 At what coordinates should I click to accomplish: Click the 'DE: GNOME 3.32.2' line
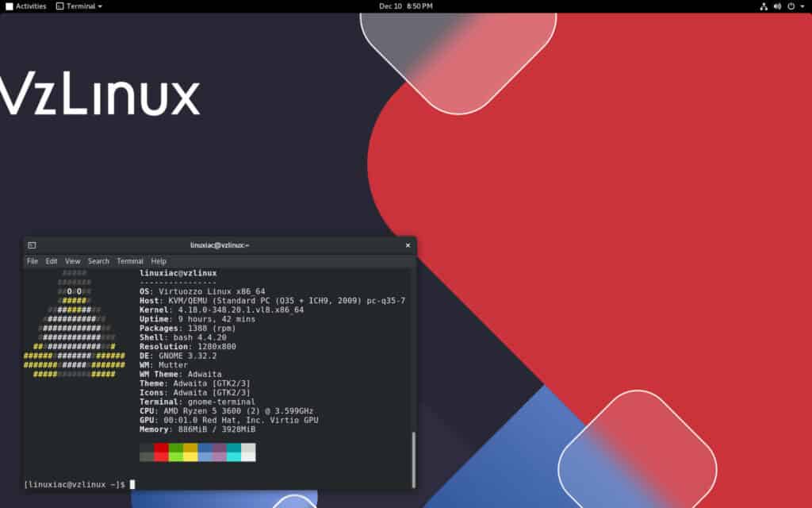178,356
